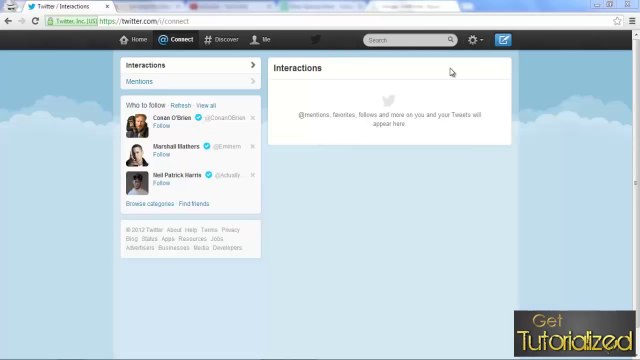The height and width of the screenshot is (360, 640).
Task: Follow Conan O'Brien
Action: tap(161, 126)
